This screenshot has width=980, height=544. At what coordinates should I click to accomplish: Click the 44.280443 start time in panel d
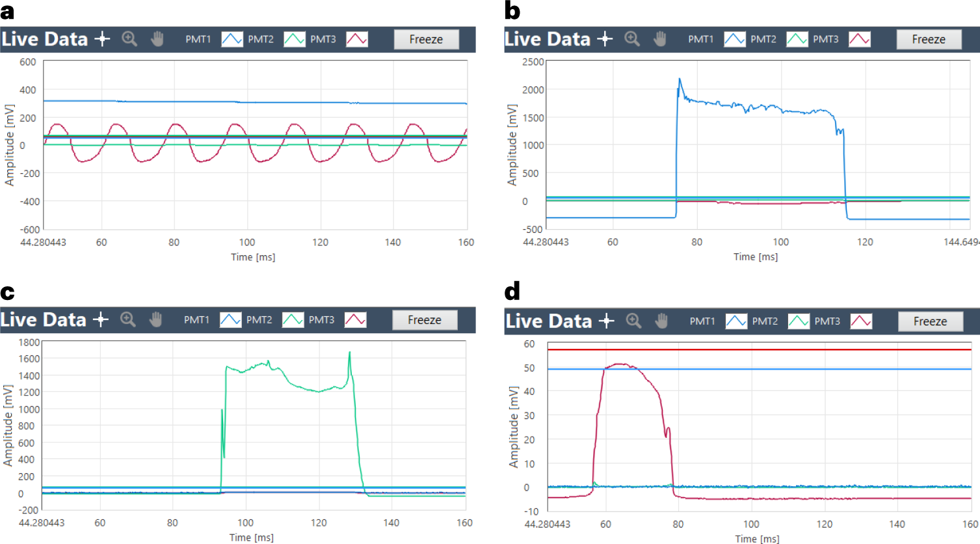pos(548,524)
